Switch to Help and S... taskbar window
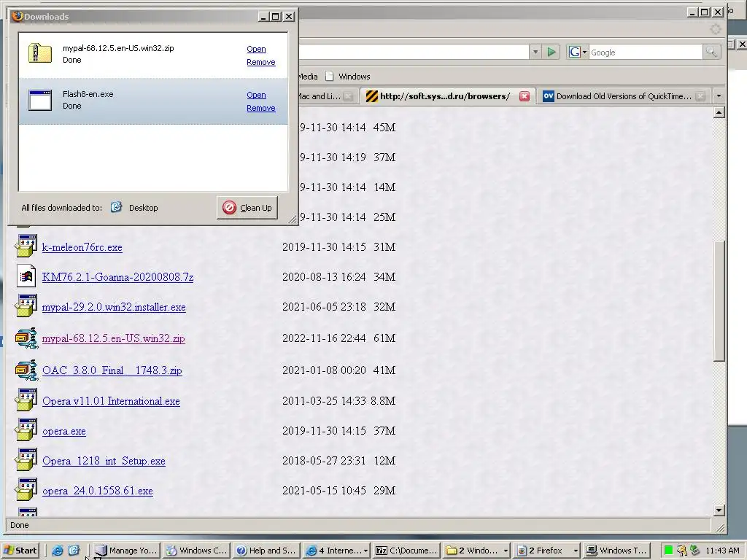This screenshot has width=747, height=560. (266, 551)
